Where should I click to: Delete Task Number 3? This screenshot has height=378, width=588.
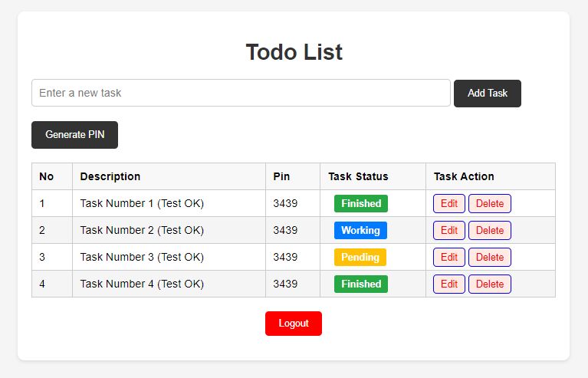(489, 257)
